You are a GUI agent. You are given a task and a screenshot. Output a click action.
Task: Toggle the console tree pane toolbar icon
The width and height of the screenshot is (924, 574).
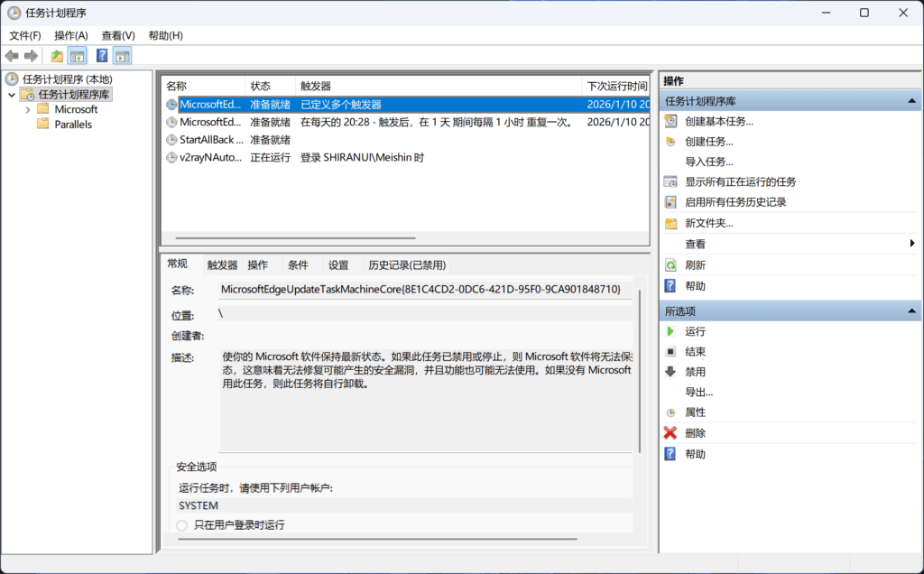pos(77,55)
